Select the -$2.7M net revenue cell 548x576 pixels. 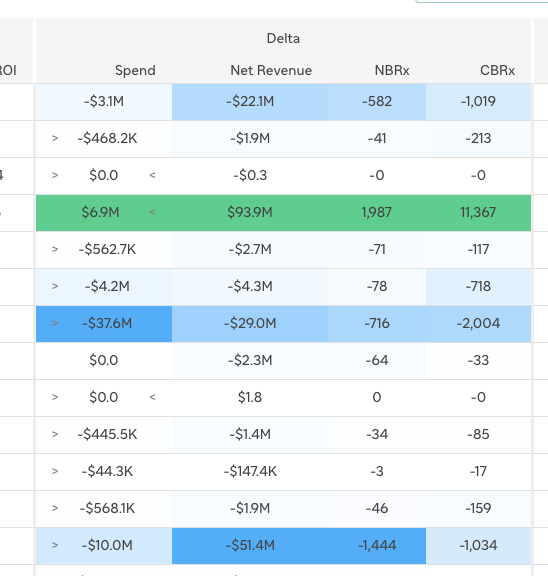pos(250,249)
